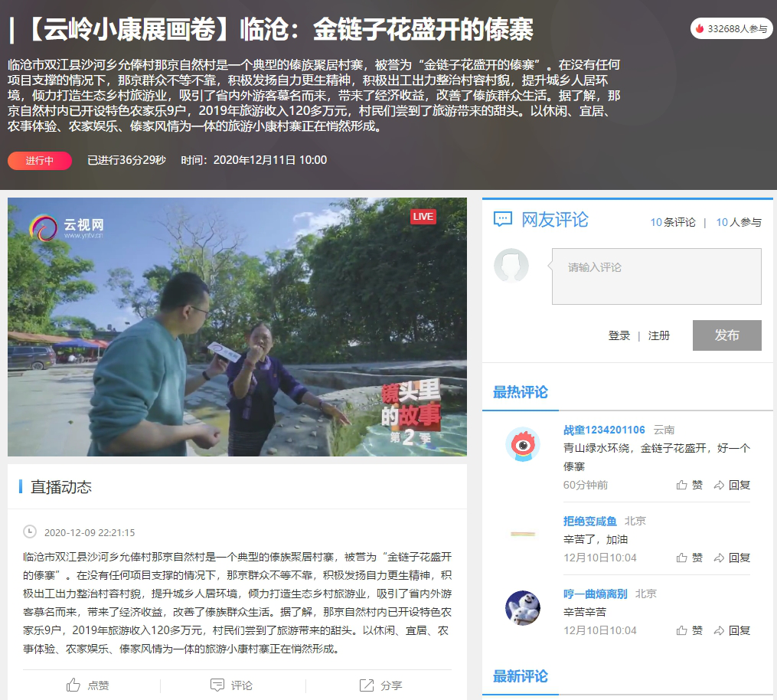Switch to the 最新评论 tab
Viewport: 777px width, 700px height.
coord(521,676)
